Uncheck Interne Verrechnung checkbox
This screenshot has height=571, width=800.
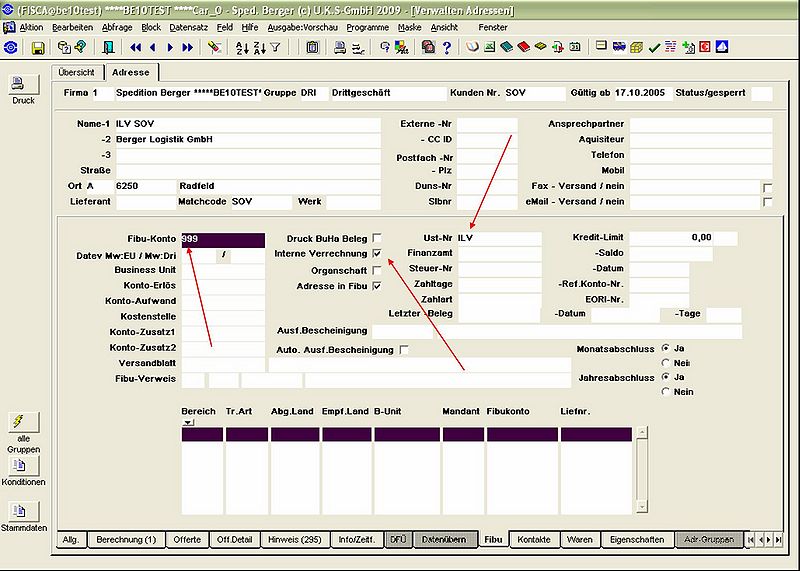click(x=377, y=253)
